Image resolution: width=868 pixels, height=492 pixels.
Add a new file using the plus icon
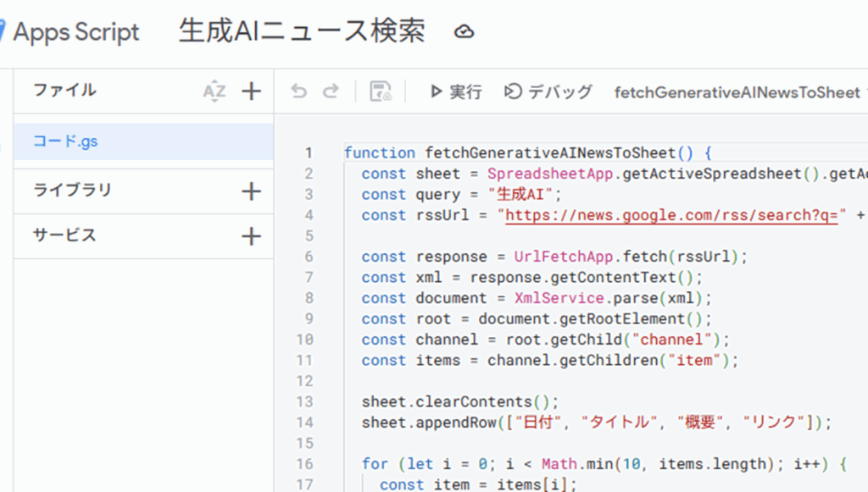pyautogui.click(x=252, y=91)
